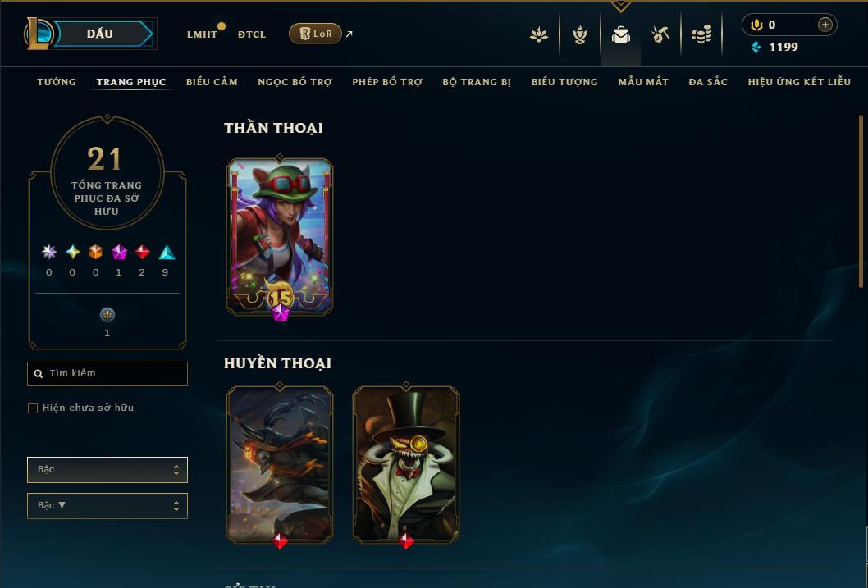Filter by pink Mythic gem icon
This screenshot has width=868, height=588.
coord(119,253)
